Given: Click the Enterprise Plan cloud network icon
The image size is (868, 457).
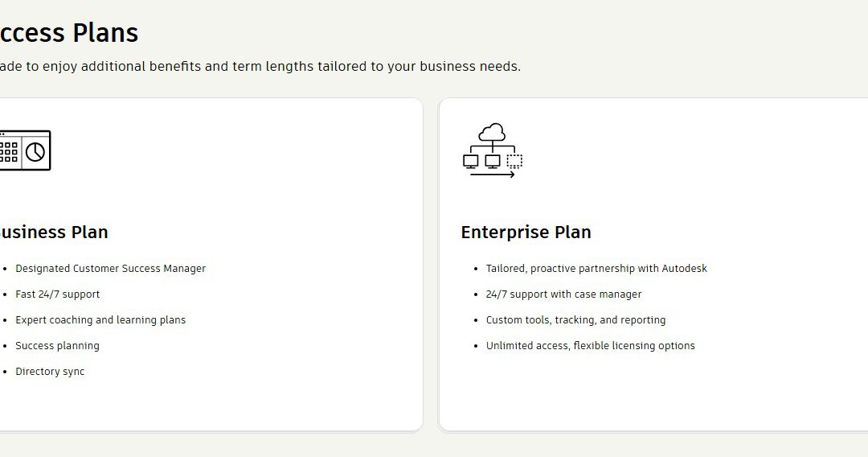Looking at the screenshot, I should coord(493,150).
